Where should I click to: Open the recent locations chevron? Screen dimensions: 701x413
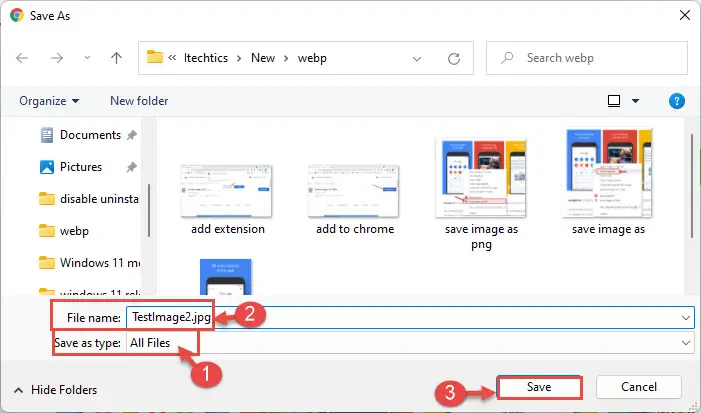(x=87, y=58)
